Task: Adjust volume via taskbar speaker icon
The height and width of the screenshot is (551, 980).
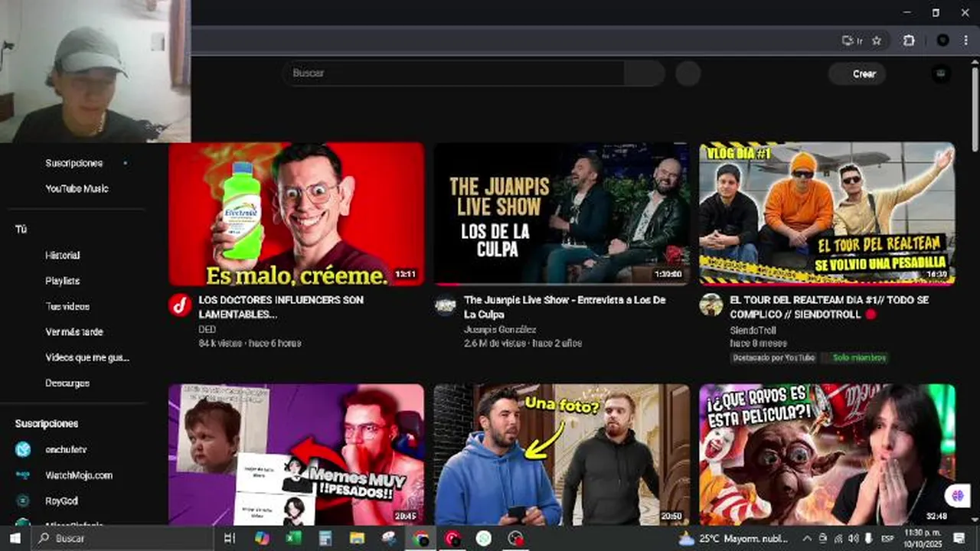Action: tap(853, 539)
